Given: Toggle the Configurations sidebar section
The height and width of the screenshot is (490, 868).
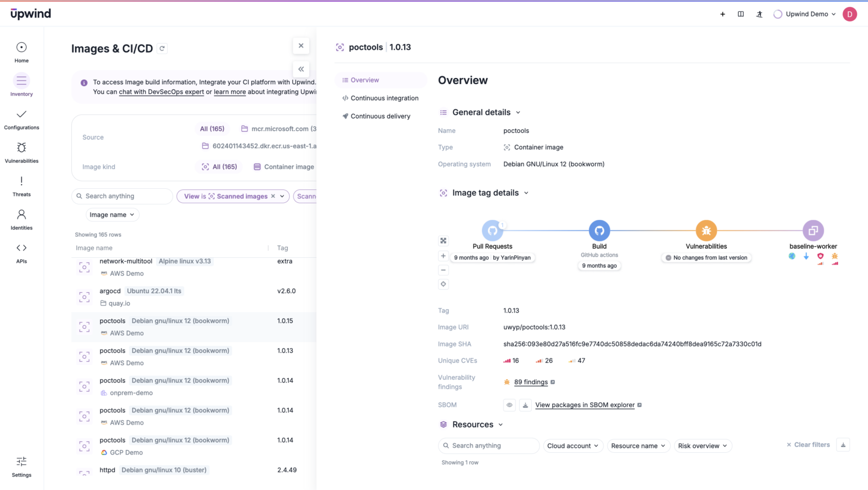Looking at the screenshot, I should 21,119.
